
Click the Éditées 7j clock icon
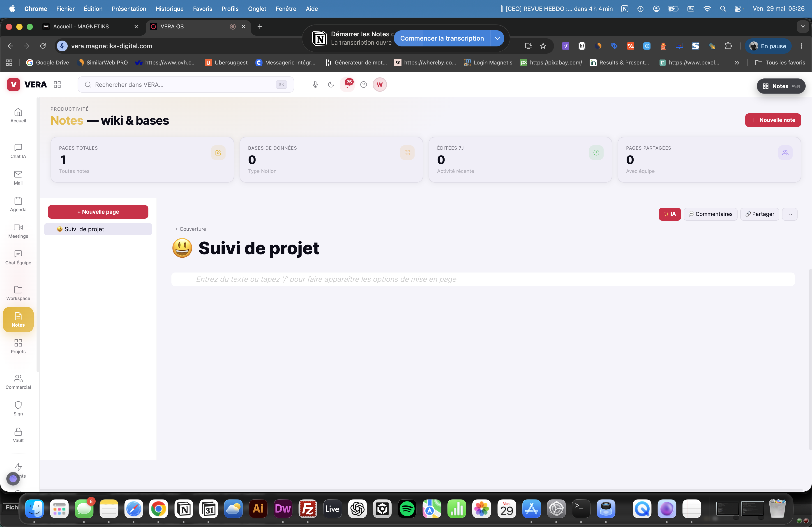tap(596, 152)
